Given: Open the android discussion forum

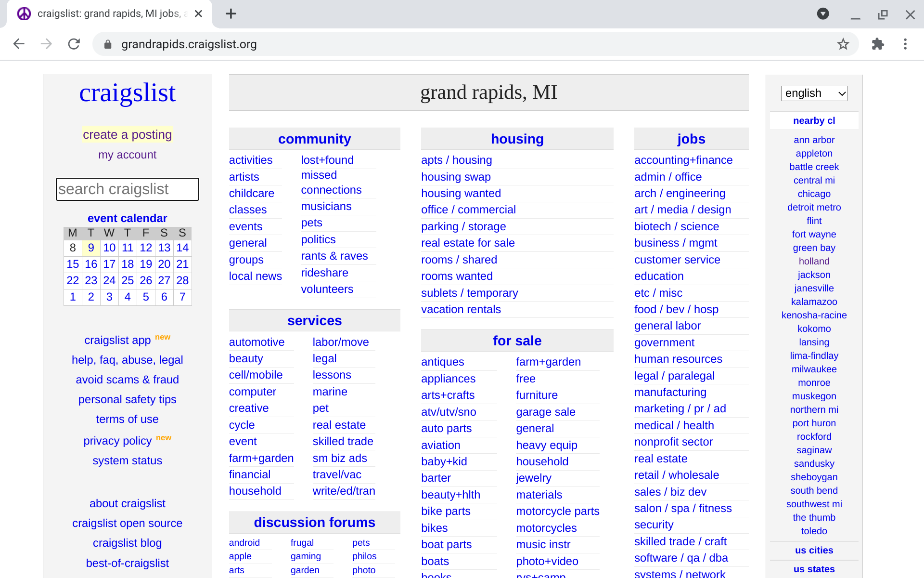Looking at the screenshot, I should (244, 542).
